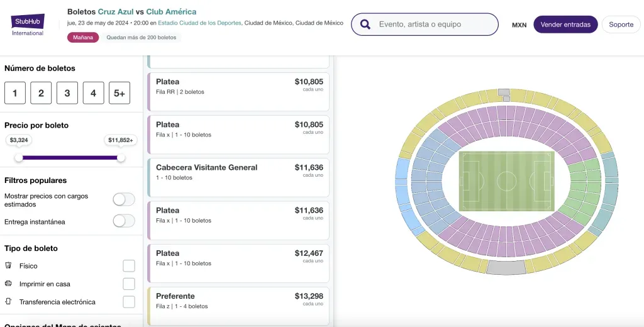Tick the Transferencia electrónica checkbox
The image size is (644, 327).
(x=129, y=302)
